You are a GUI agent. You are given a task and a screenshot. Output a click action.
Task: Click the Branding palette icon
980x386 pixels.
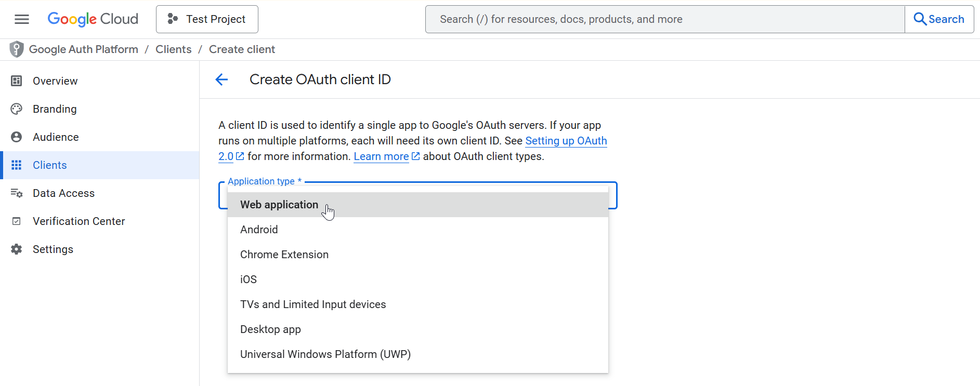pos(17,109)
